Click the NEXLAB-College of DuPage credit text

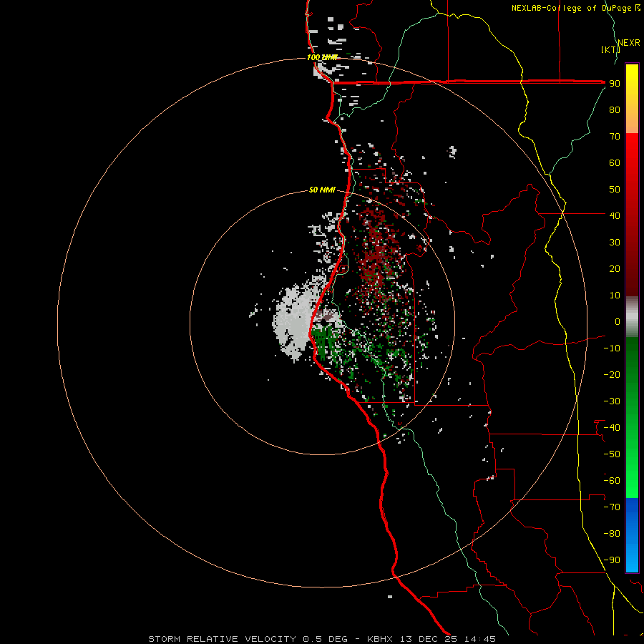pos(575,8)
